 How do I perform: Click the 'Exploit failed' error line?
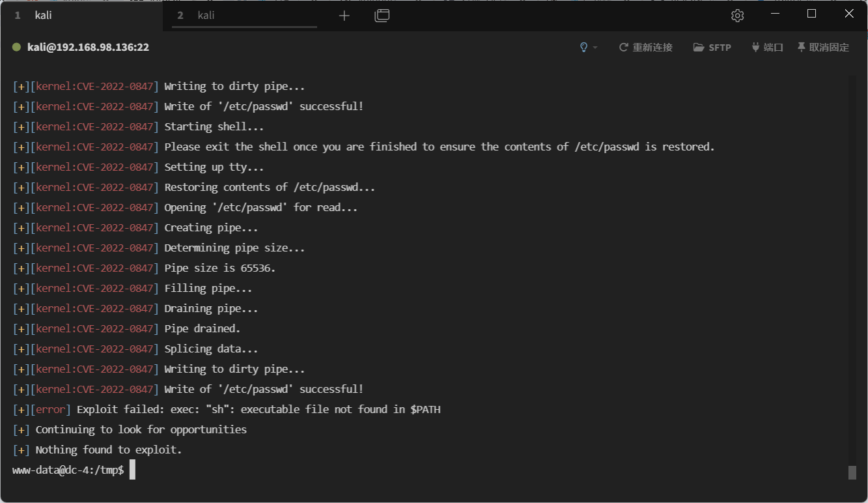pos(227,409)
